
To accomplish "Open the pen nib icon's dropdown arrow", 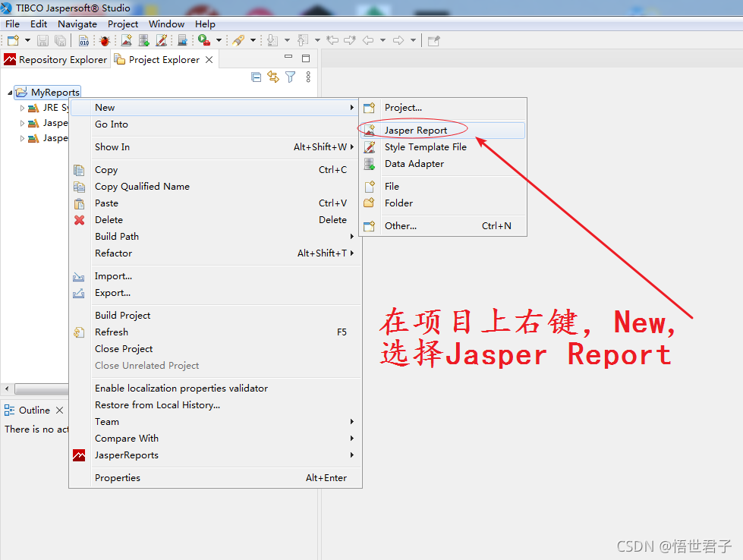I will point(253,41).
